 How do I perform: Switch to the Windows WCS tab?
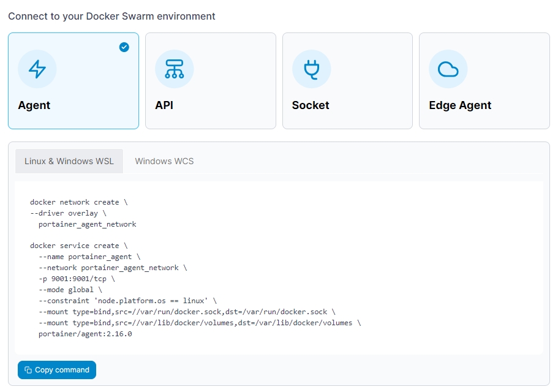click(164, 161)
